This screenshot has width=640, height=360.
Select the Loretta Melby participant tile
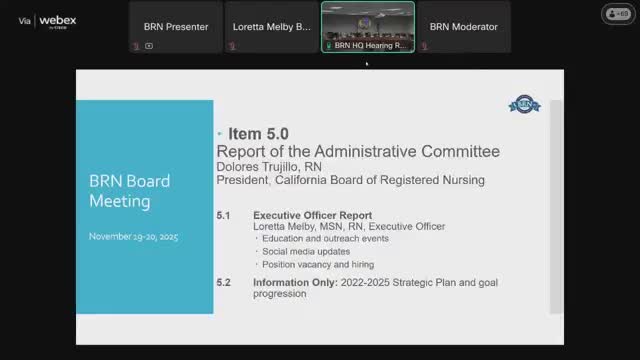click(272, 27)
